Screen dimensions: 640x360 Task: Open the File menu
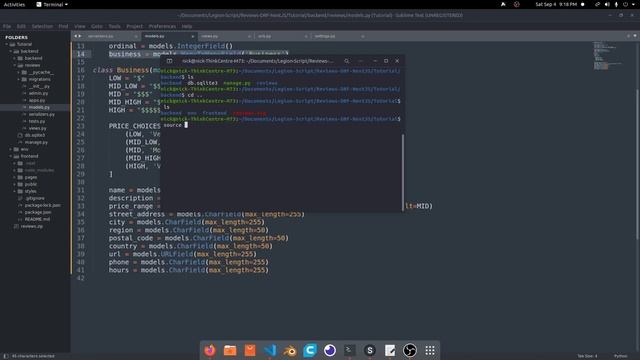[x=7, y=26]
